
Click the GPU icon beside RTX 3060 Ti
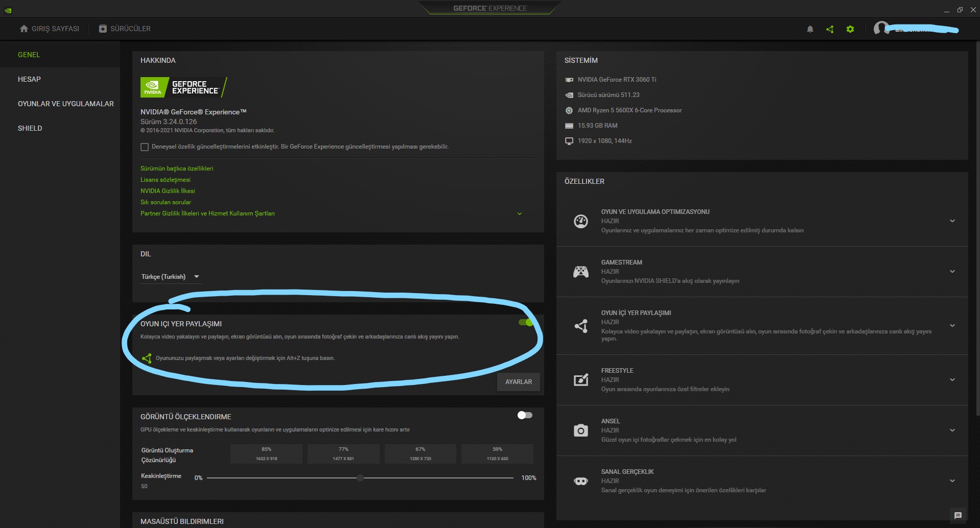(x=569, y=80)
